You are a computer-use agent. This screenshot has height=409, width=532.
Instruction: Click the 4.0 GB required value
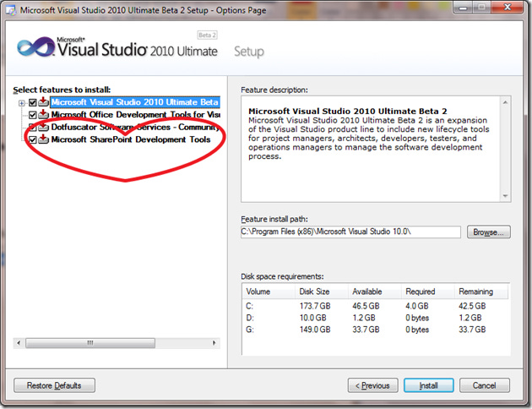coord(416,306)
